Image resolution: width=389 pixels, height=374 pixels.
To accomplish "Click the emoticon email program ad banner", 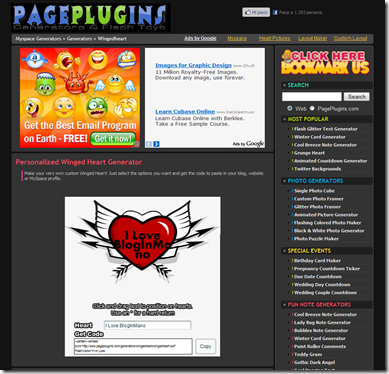I will pos(80,98).
